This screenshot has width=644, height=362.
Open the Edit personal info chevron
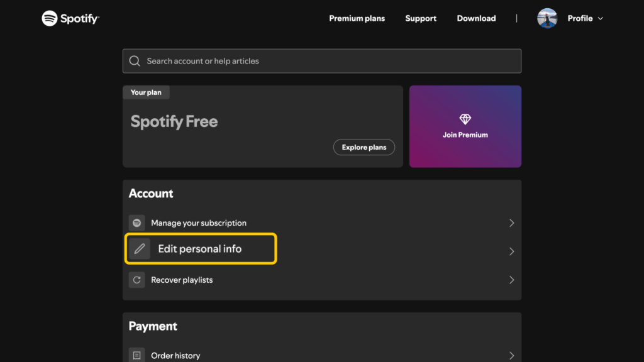[x=511, y=251]
